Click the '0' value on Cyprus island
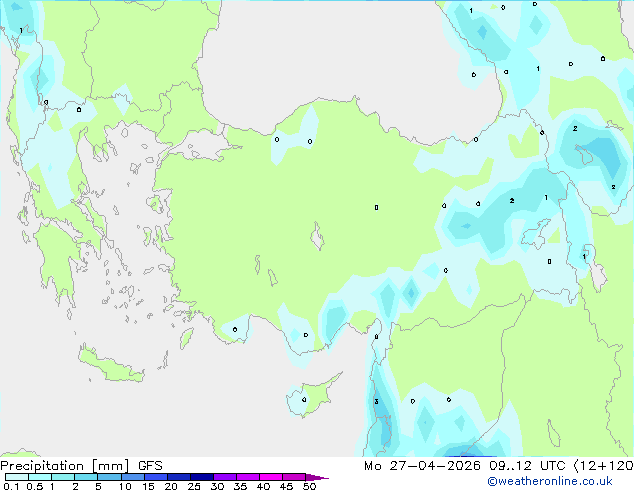 (x=304, y=399)
